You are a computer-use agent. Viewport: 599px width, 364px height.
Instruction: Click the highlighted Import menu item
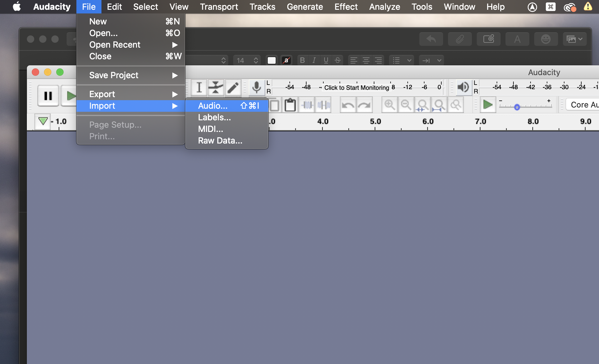131,106
